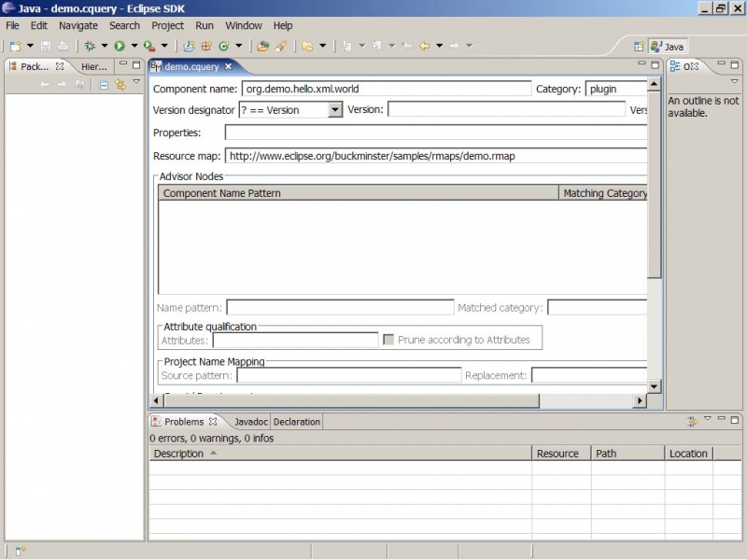Open the Project menu

pyautogui.click(x=167, y=26)
